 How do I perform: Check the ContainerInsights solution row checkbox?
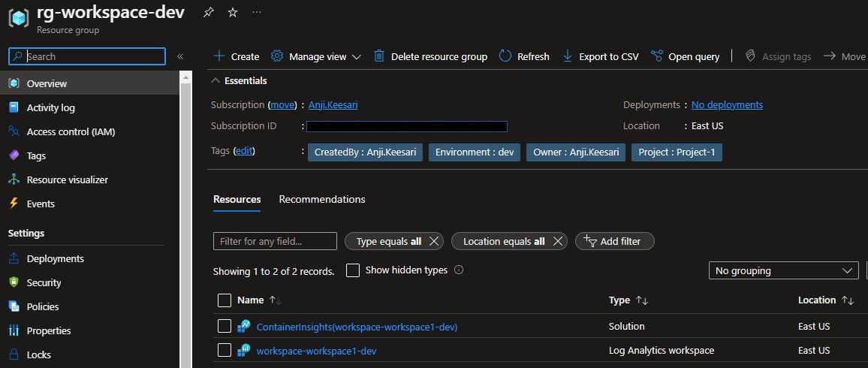click(x=225, y=327)
